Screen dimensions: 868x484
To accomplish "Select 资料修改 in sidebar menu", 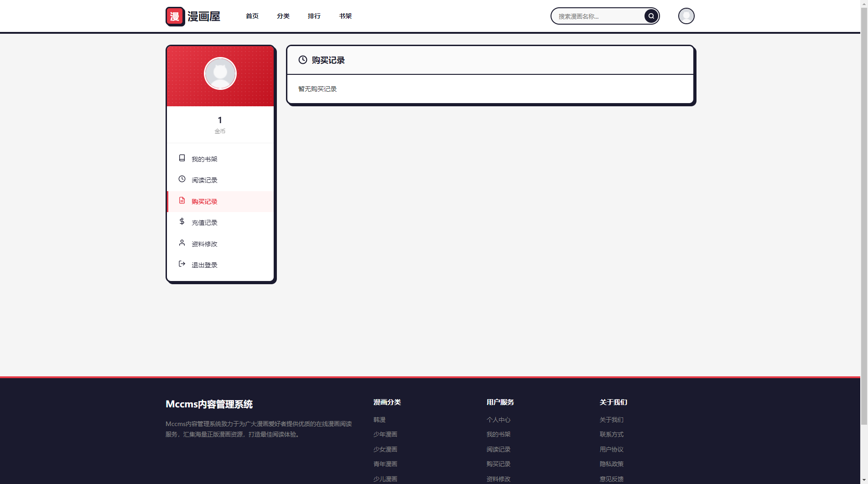I will point(220,244).
